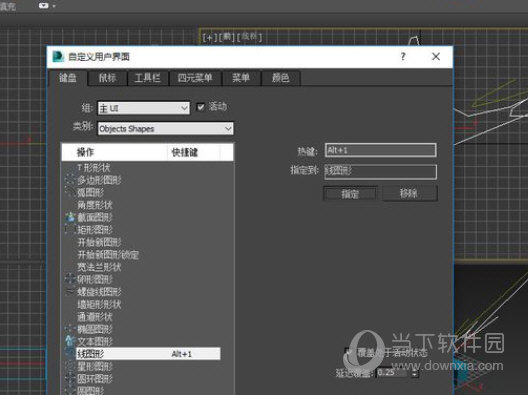Click the 指定 button

click(x=350, y=194)
